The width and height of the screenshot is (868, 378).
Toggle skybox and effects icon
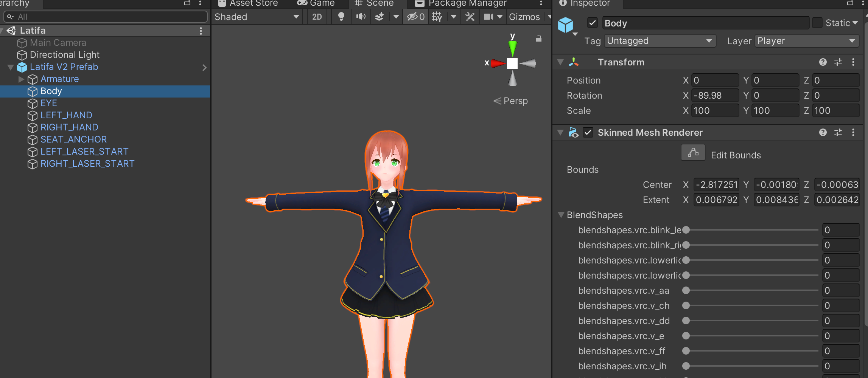click(x=379, y=17)
